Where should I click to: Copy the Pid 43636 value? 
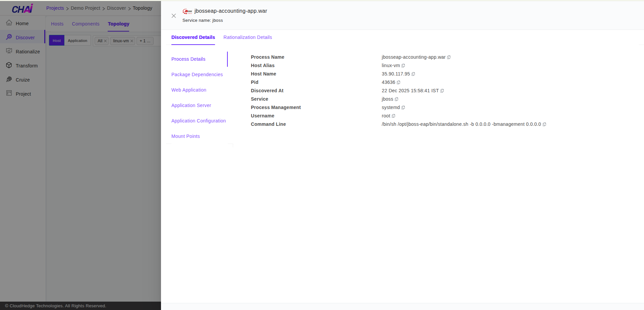tap(398, 83)
